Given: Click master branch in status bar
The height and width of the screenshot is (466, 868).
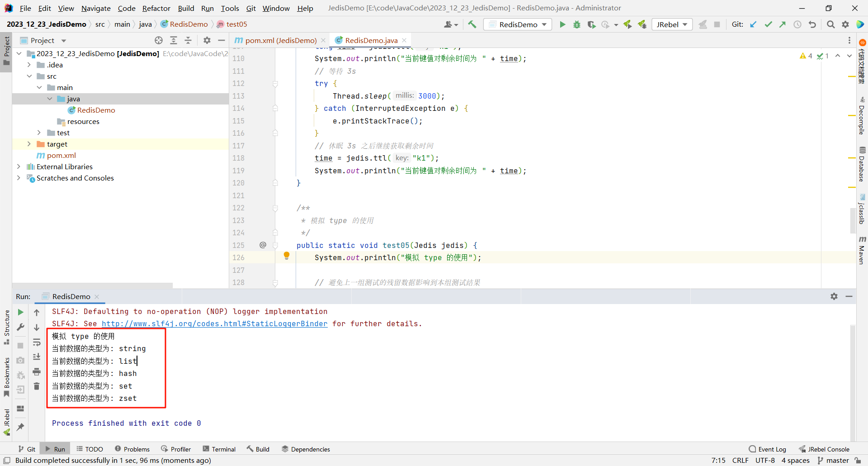Looking at the screenshot, I should pyautogui.click(x=833, y=460).
